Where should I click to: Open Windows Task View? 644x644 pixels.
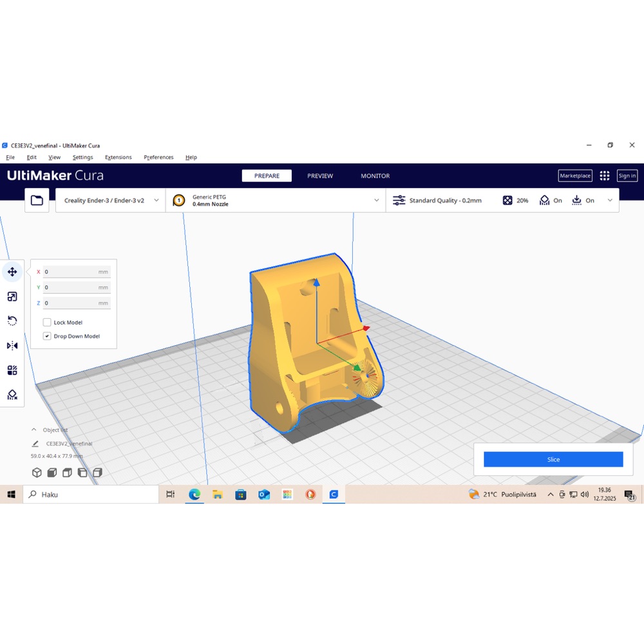(171, 495)
